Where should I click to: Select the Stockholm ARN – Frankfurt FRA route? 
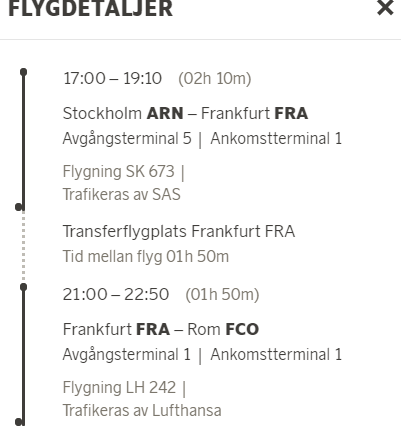click(x=185, y=113)
